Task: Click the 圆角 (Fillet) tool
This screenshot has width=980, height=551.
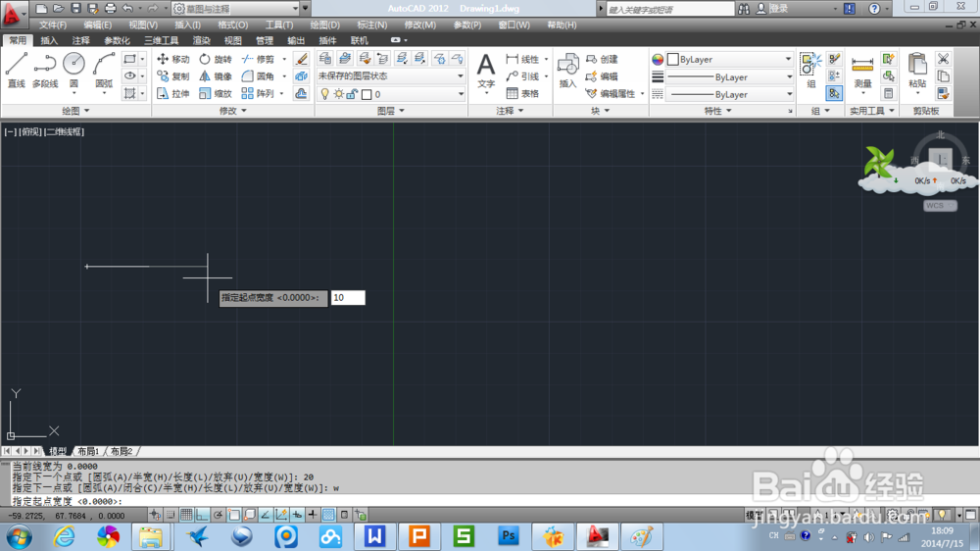Action: [x=258, y=76]
